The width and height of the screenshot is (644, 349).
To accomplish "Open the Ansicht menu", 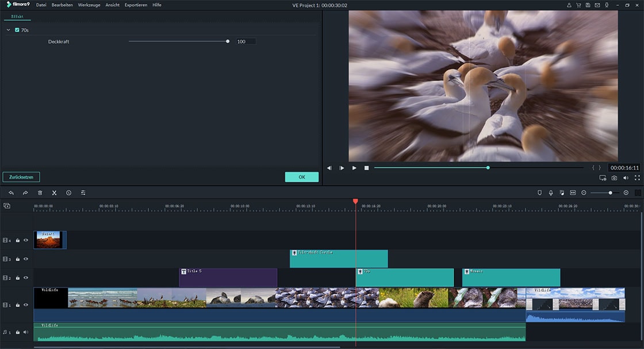I will [x=113, y=5].
